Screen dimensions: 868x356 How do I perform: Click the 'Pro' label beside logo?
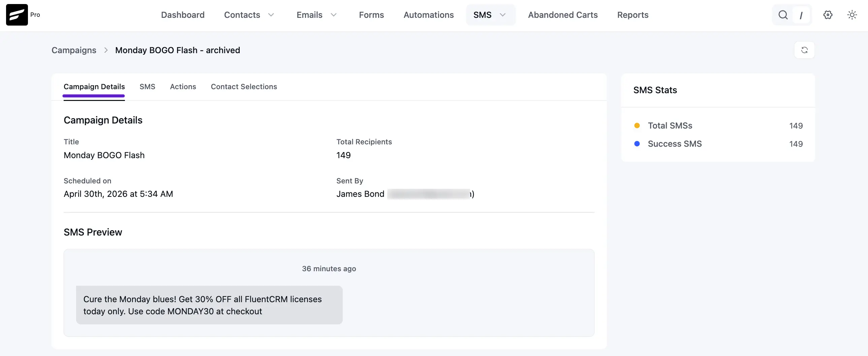click(35, 15)
